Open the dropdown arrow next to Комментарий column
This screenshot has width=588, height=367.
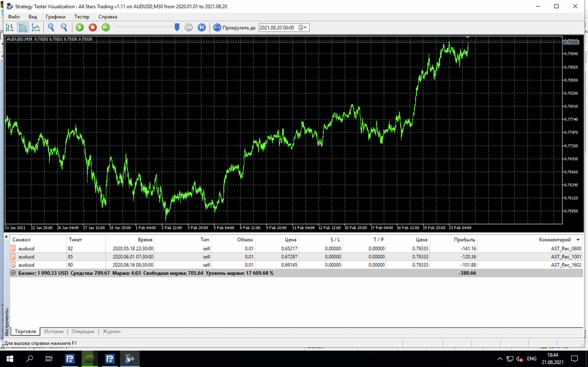click(x=578, y=240)
